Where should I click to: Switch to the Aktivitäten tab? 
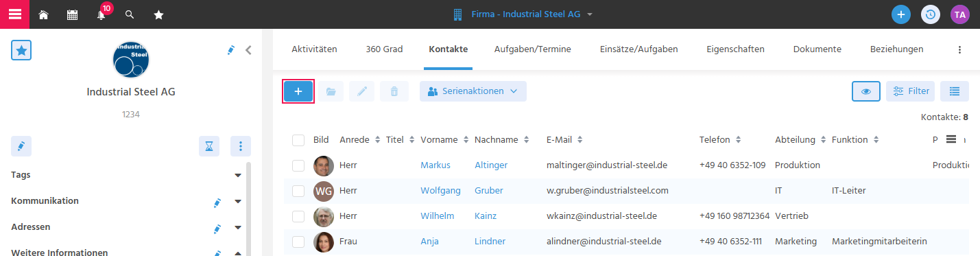point(314,49)
